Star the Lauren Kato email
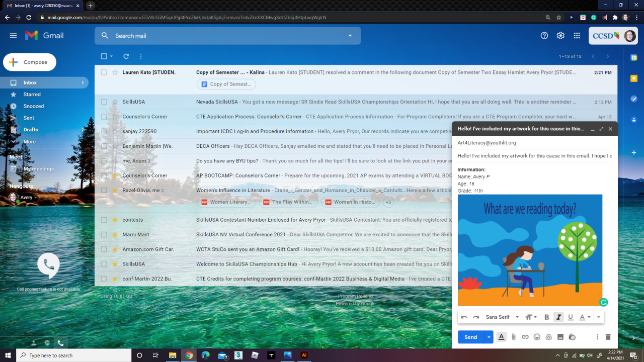 (115, 72)
